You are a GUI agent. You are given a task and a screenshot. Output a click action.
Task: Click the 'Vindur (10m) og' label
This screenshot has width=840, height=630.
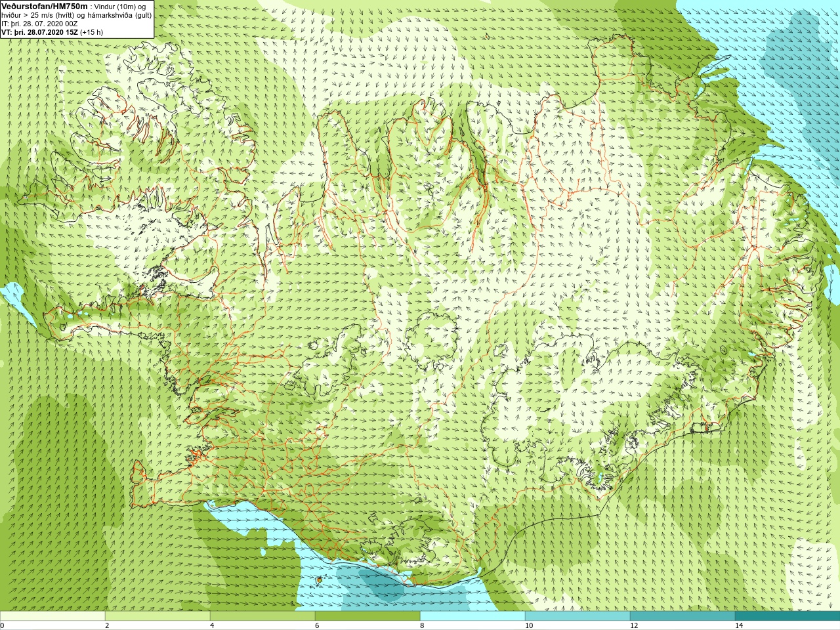[x=119, y=7]
